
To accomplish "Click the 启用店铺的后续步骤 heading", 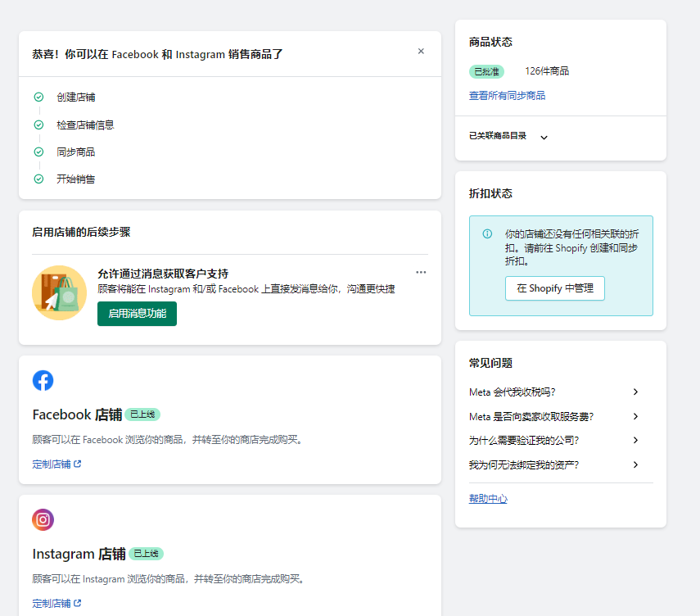I will (x=81, y=232).
